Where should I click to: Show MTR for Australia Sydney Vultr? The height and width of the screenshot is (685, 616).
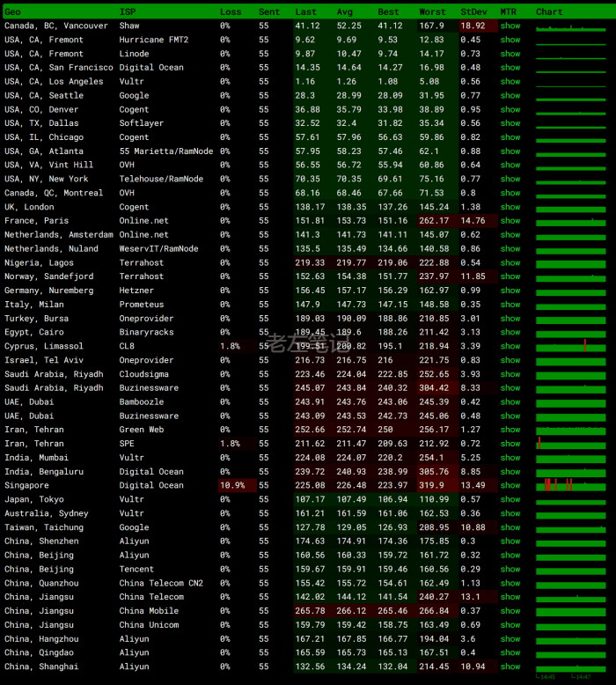coord(510,513)
